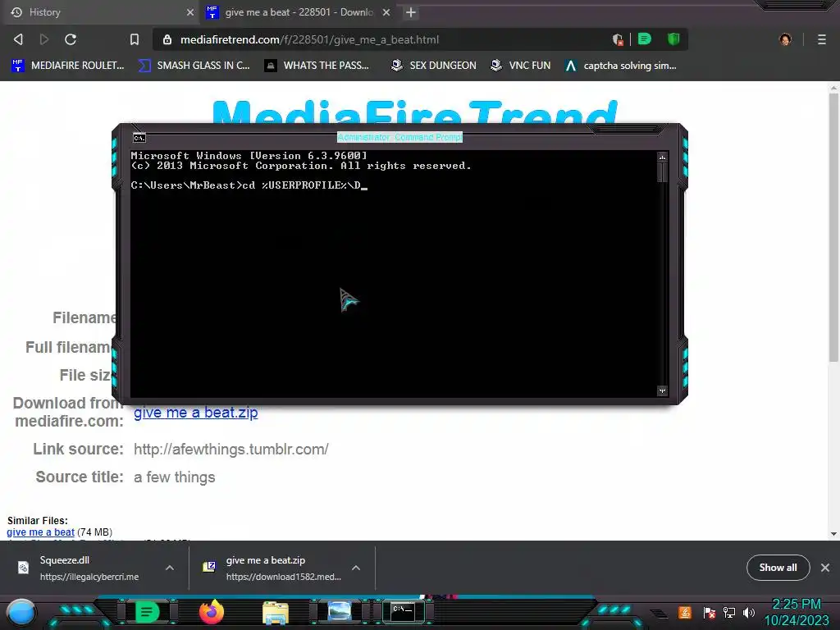Open the volume speaker tray icon
The width and height of the screenshot is (840, 630).
[749, 612]
